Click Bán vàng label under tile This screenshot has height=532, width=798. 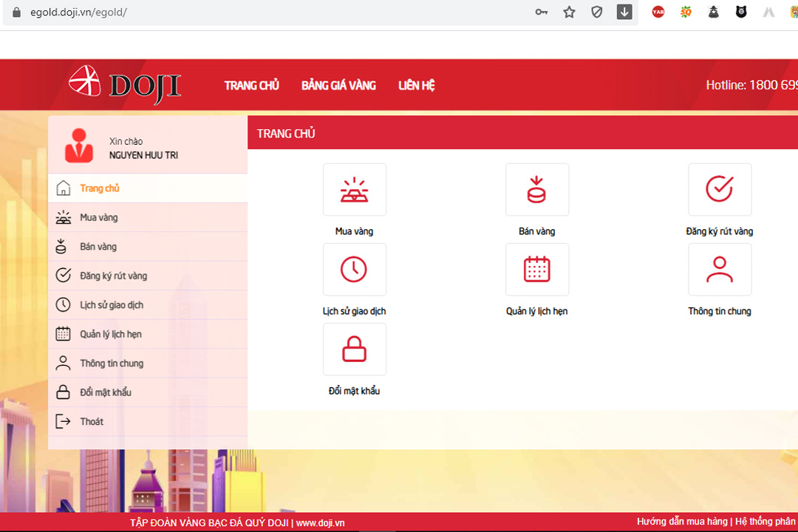536,231
